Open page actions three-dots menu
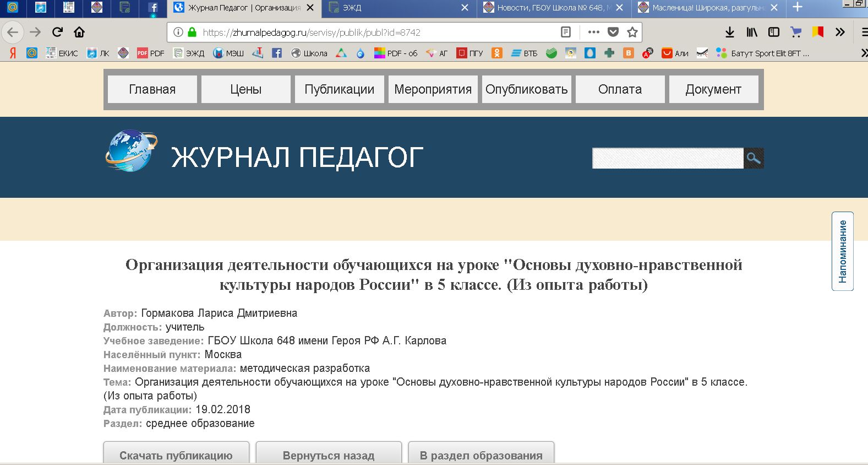The width and height of the screenshot is (868, 465). click(x=593, y=32)
